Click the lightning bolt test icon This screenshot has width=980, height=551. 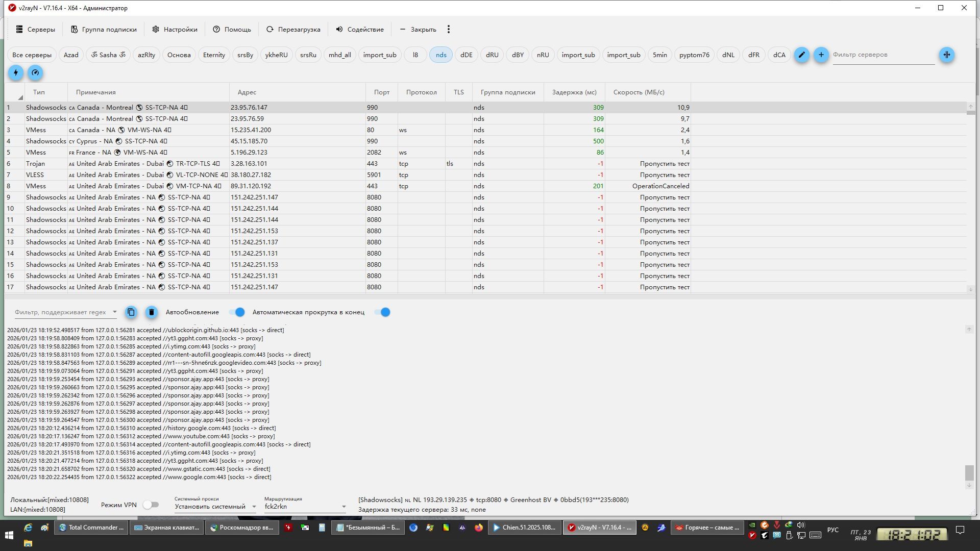coord(16,72)
